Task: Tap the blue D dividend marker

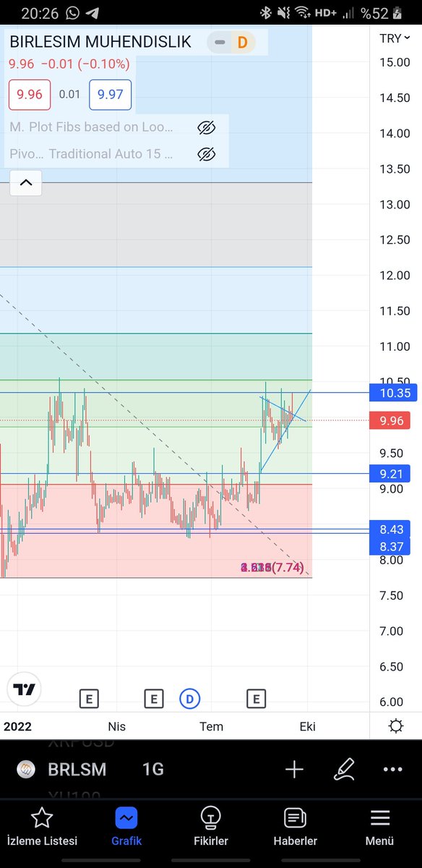Action: 190,699
